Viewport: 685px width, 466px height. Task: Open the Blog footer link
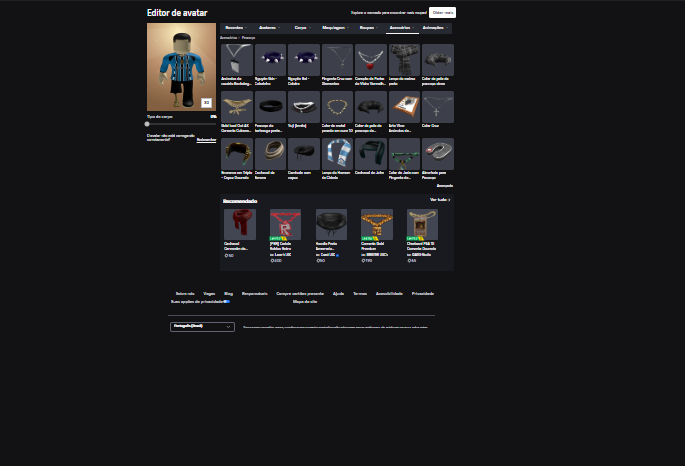tap(228, 293)
